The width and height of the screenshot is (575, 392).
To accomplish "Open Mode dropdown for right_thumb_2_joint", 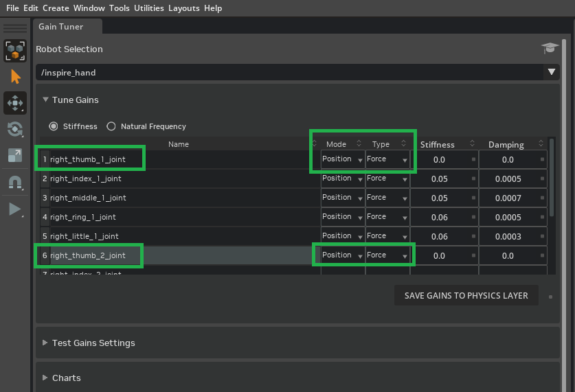I will tap(343, 255).
